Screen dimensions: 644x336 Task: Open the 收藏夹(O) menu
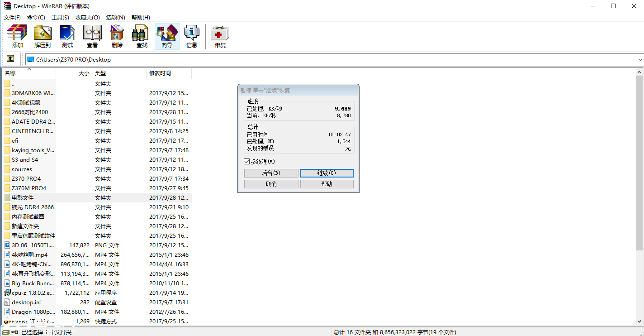88,17
